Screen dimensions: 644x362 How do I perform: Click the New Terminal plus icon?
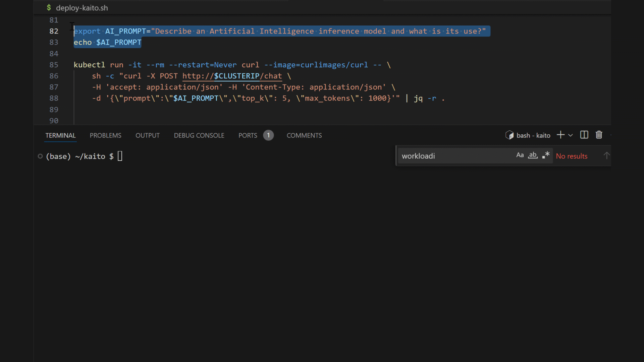560,135
